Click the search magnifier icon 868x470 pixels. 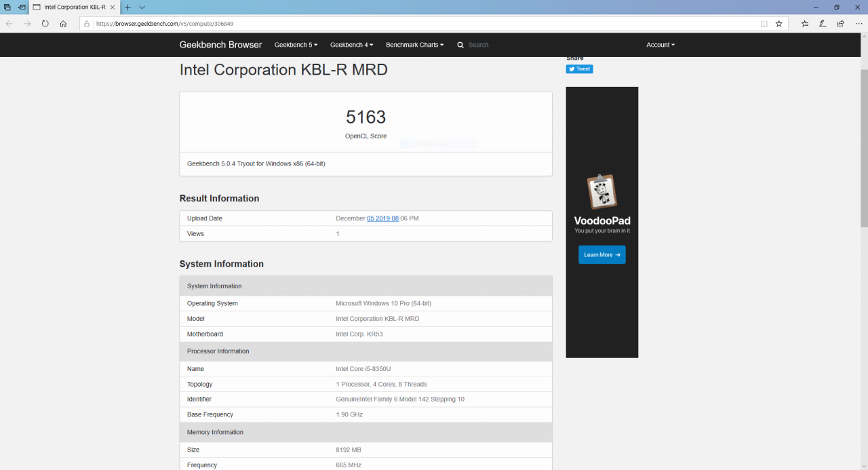(460, 45)
